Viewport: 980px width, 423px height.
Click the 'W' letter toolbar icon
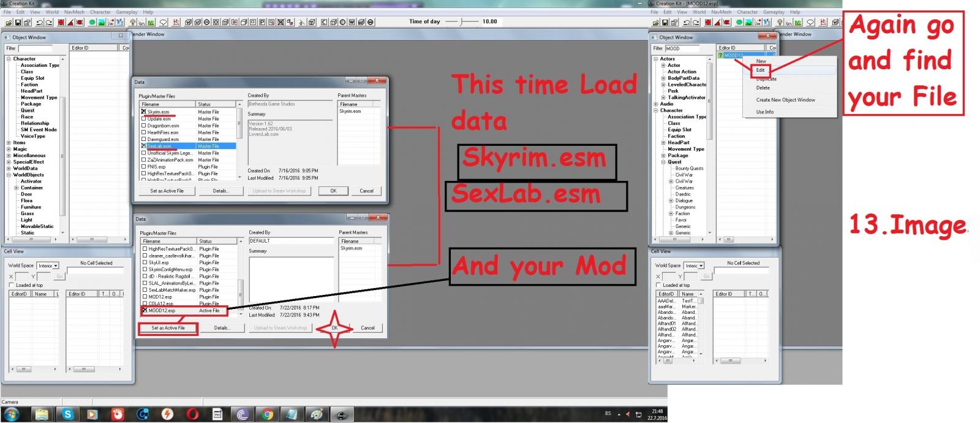point(352,22)
